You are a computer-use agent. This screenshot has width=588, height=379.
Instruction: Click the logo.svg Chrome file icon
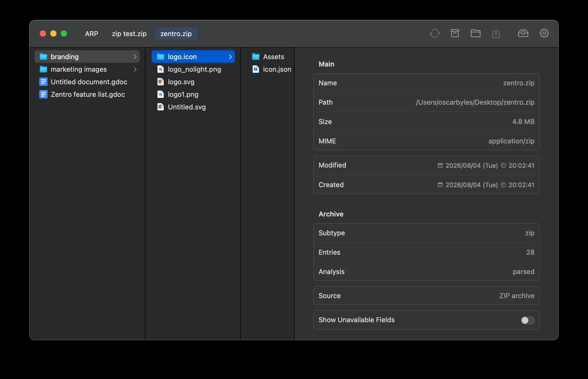pos(160,82)
